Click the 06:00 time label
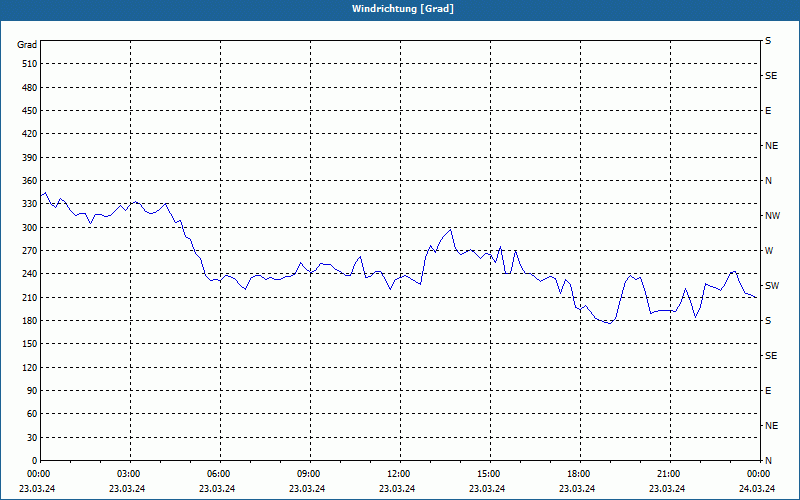The width and height of the screenshot is (800, 500). [x=220, y=474]
